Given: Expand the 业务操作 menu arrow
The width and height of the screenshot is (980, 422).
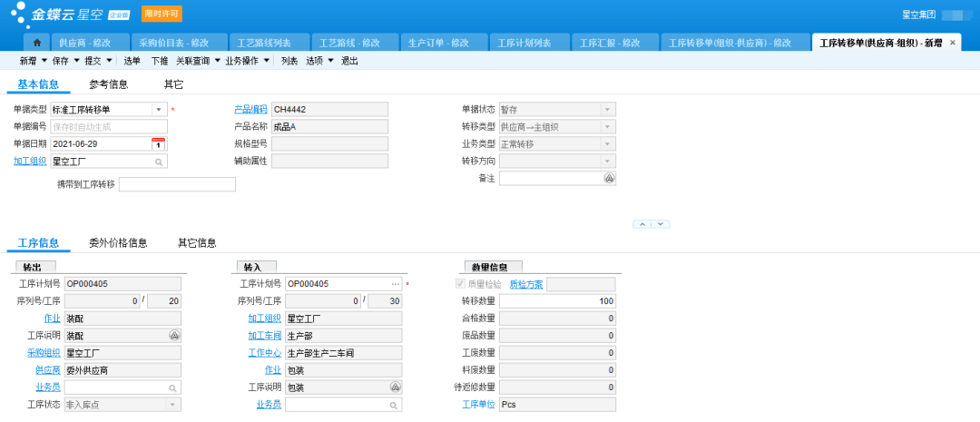Looking at the screenshot, I should click(267, 61).
